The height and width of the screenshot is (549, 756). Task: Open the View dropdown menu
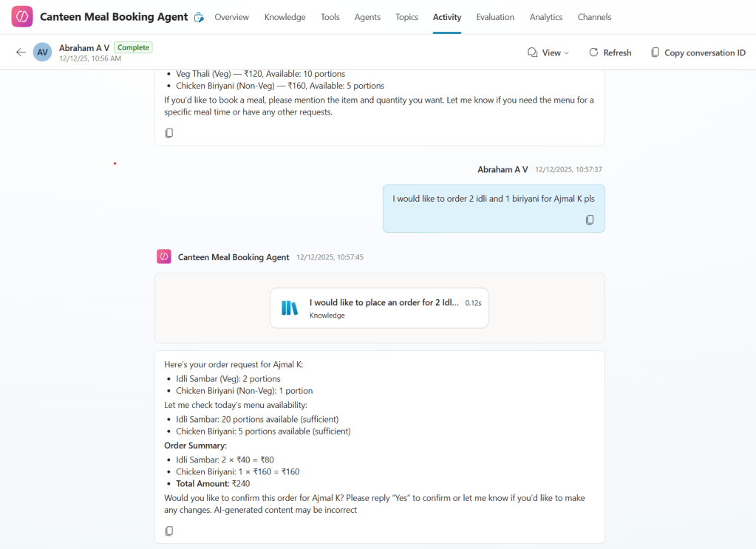point(548,52)
